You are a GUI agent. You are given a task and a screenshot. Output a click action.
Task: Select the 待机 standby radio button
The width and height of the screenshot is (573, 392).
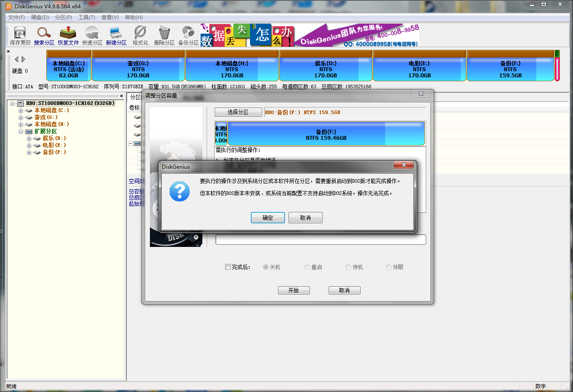pyautogui.click(x=348, y=267)
